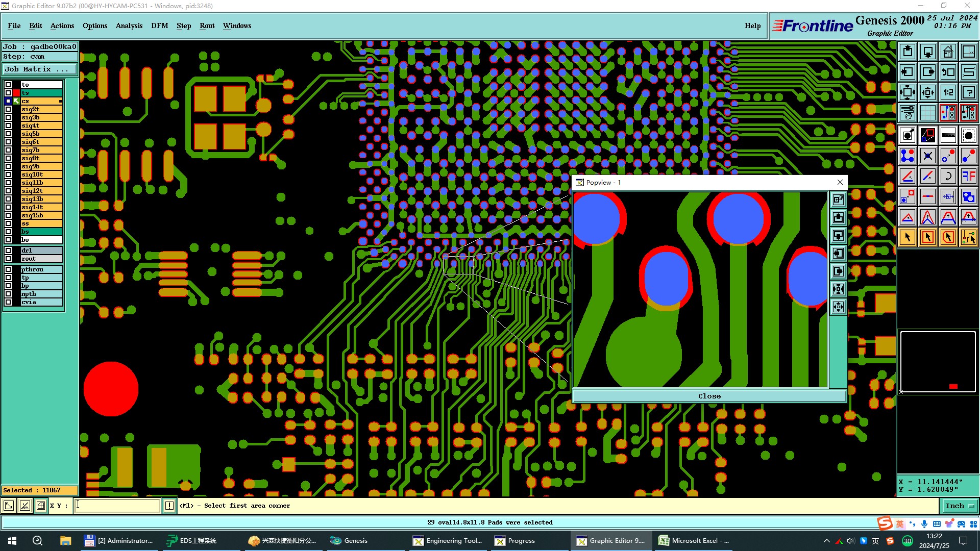This screenshot has height=551, width=980.
Task: Click the 1:2 zoom scale icon
Action: (948, 92)
